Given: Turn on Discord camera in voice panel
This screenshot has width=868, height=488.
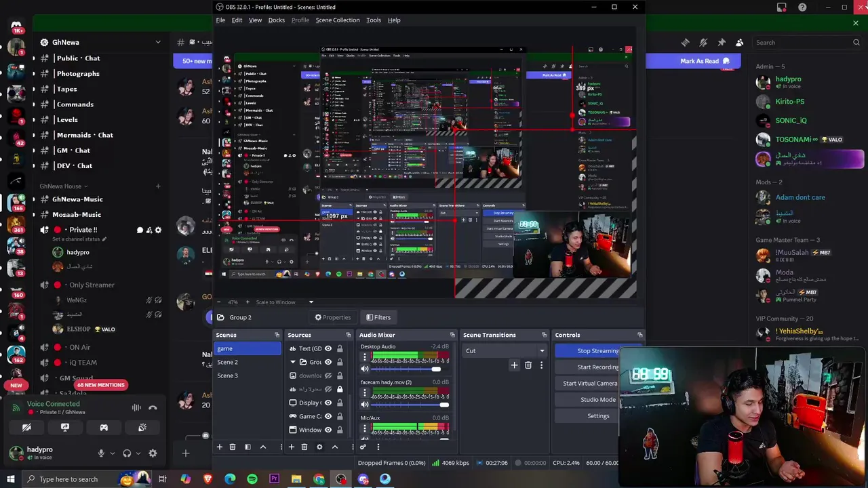Looking at the screenshot, I should [26, 428].
